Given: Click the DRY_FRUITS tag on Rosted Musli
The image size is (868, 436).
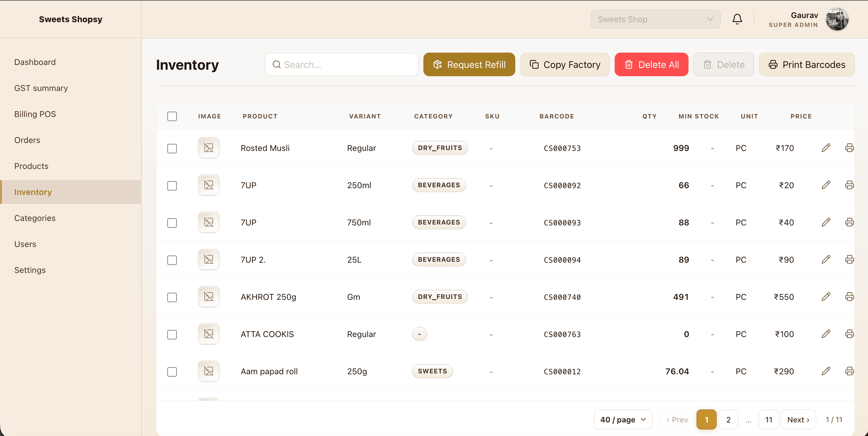Looking at the screenshot, I should tap(440, 148).
